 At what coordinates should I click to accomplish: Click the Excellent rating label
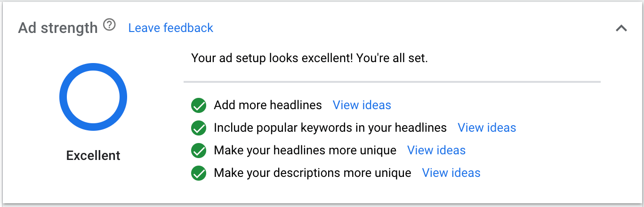point(93,155)
